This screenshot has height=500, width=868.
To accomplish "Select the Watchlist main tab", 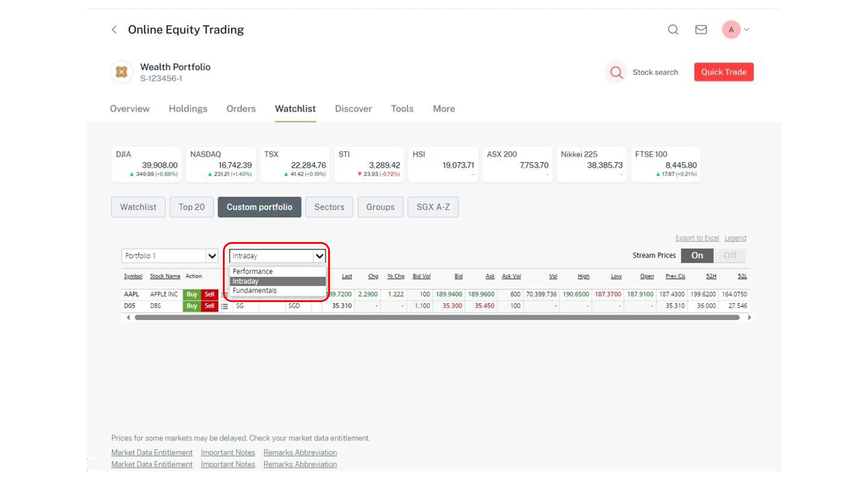I will click(x=295, y=109).
